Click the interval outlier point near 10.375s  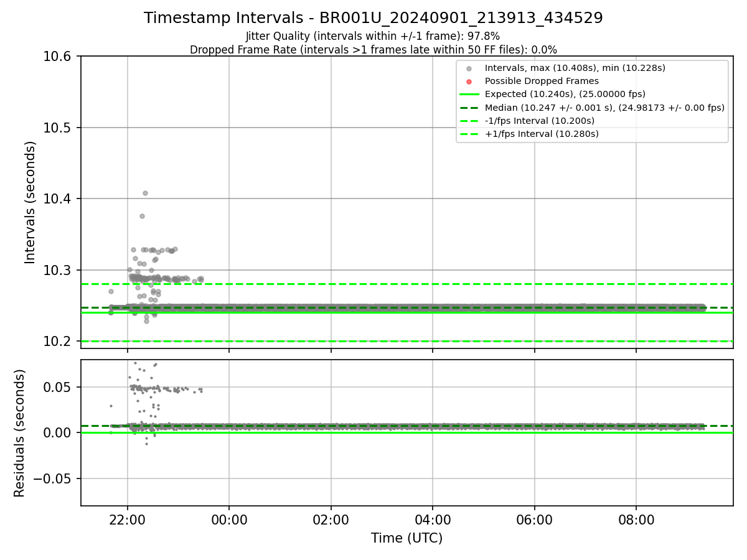point(142,216)
